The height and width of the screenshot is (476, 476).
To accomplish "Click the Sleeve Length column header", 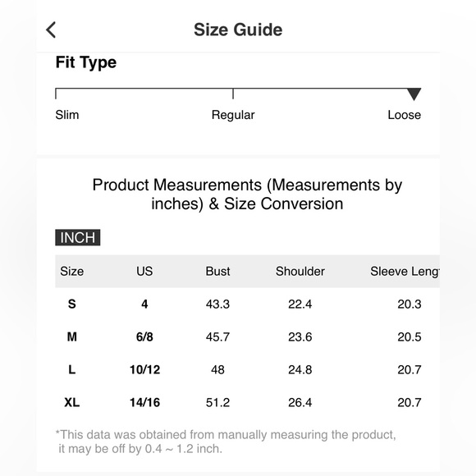I will point(405,272).
